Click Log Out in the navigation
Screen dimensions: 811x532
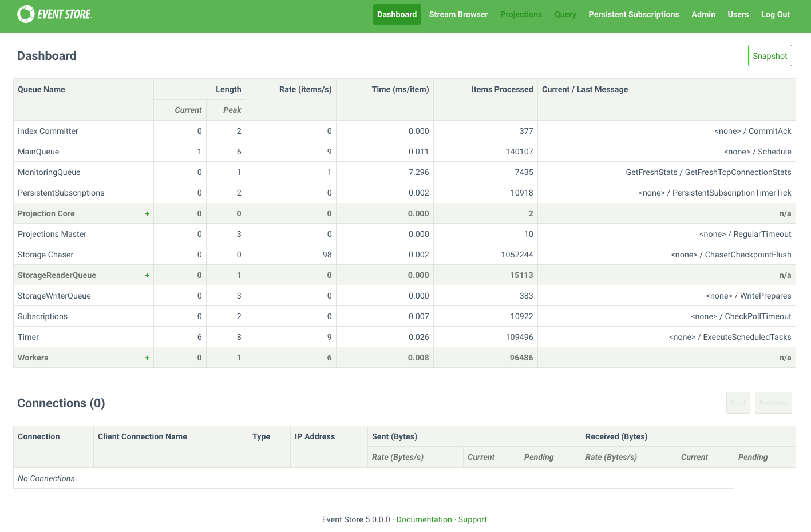pos(775,14)
